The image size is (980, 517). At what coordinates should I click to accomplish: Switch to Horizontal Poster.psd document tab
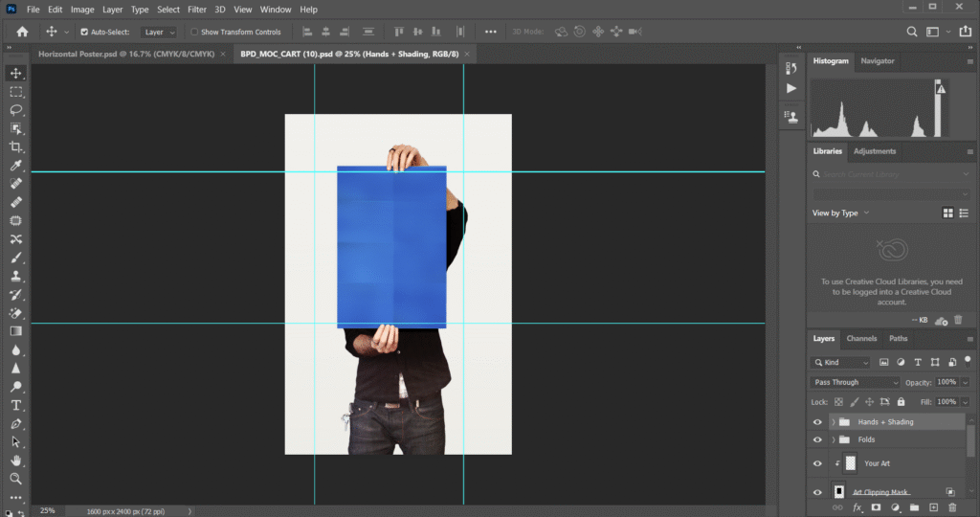127,54
